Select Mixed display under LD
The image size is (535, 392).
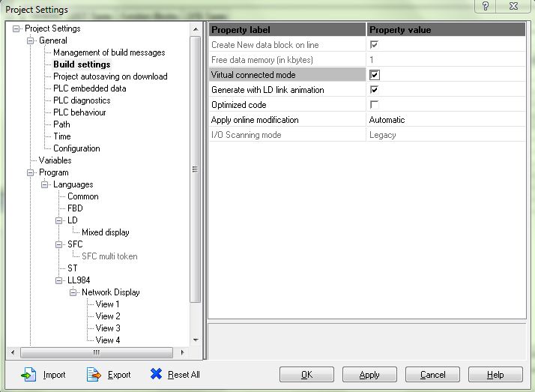click(106, 232)
